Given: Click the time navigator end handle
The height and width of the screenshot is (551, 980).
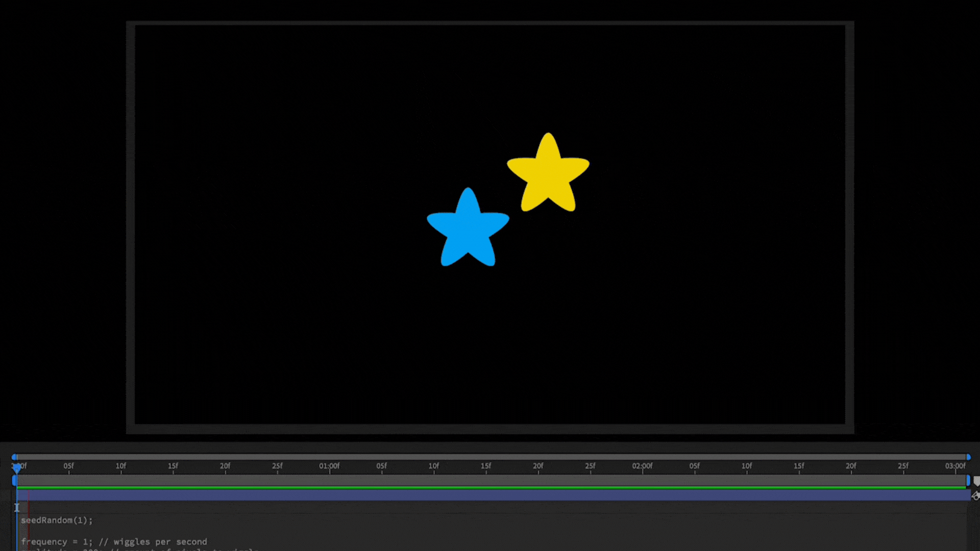Looking at the screenshot, I should click(x=968, y=457).
